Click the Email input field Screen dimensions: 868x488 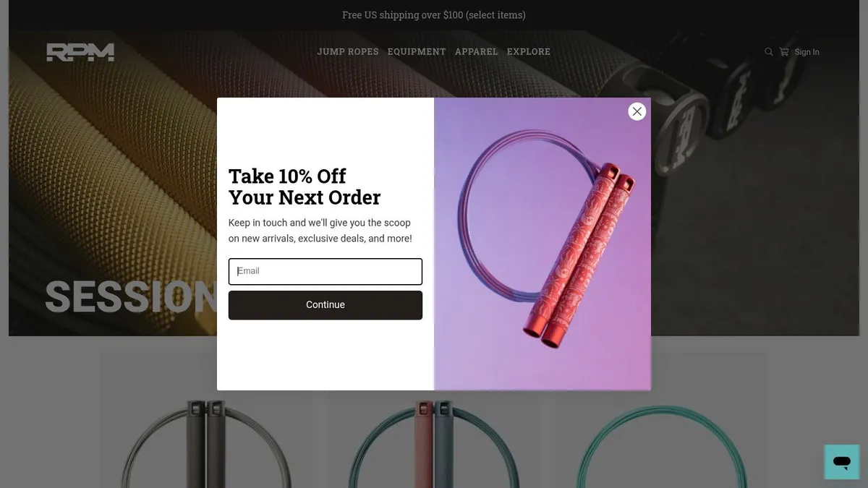(x=325, y=272)
